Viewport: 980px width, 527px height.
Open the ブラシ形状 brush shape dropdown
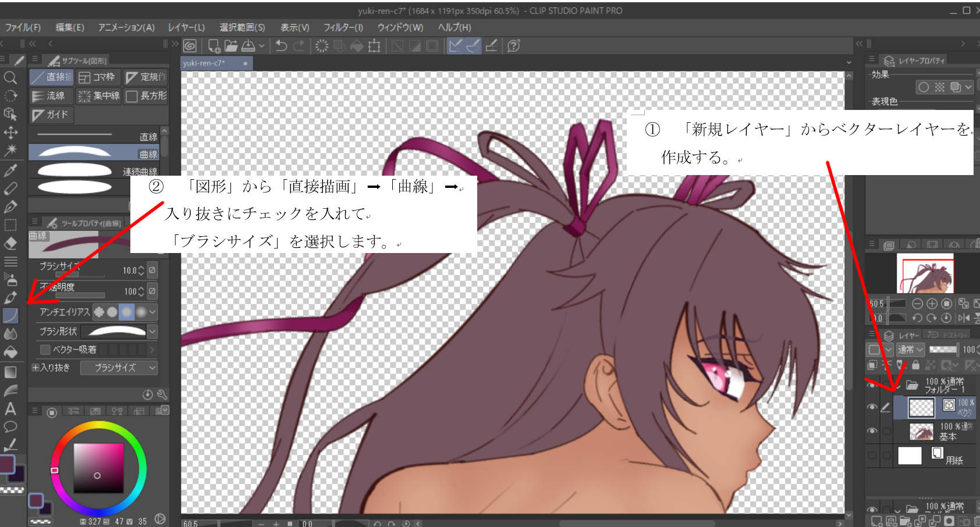(152, 332)
